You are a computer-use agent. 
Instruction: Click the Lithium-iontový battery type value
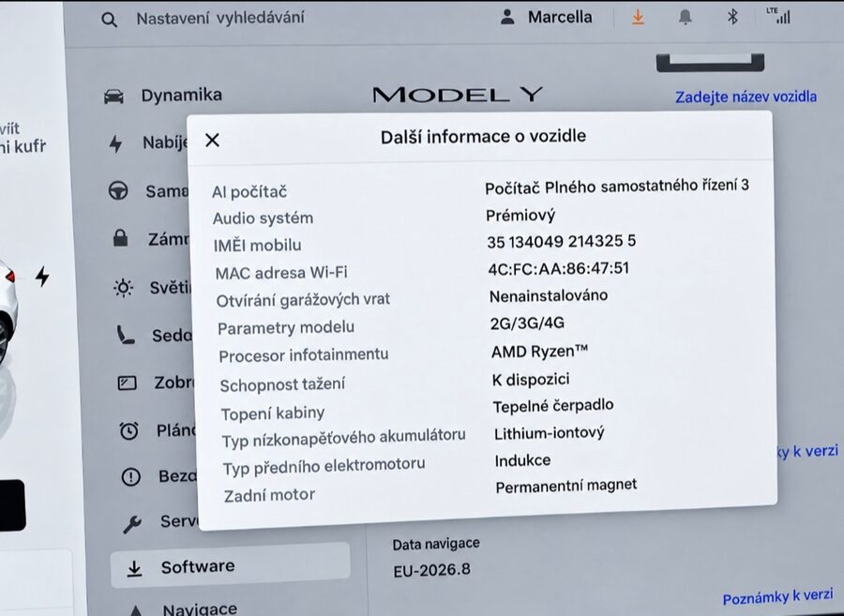[x=550, y=433]
